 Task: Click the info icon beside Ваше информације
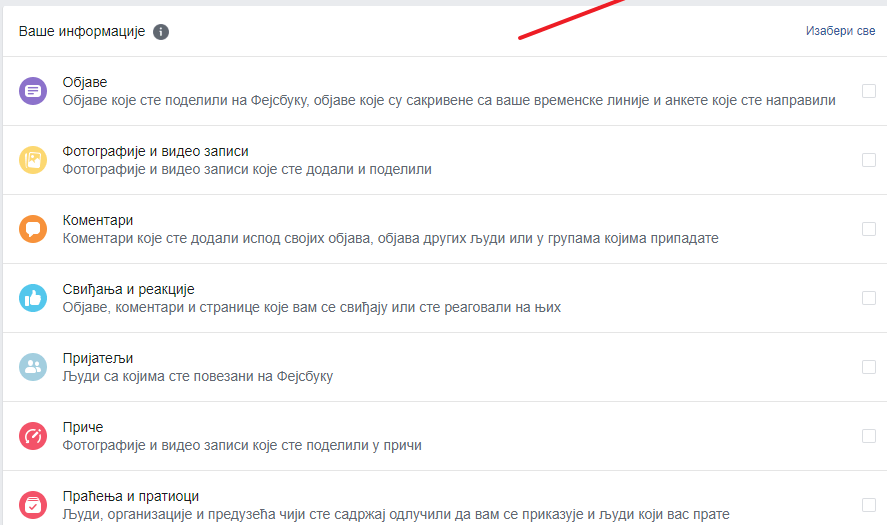click(x=161, y=32)
